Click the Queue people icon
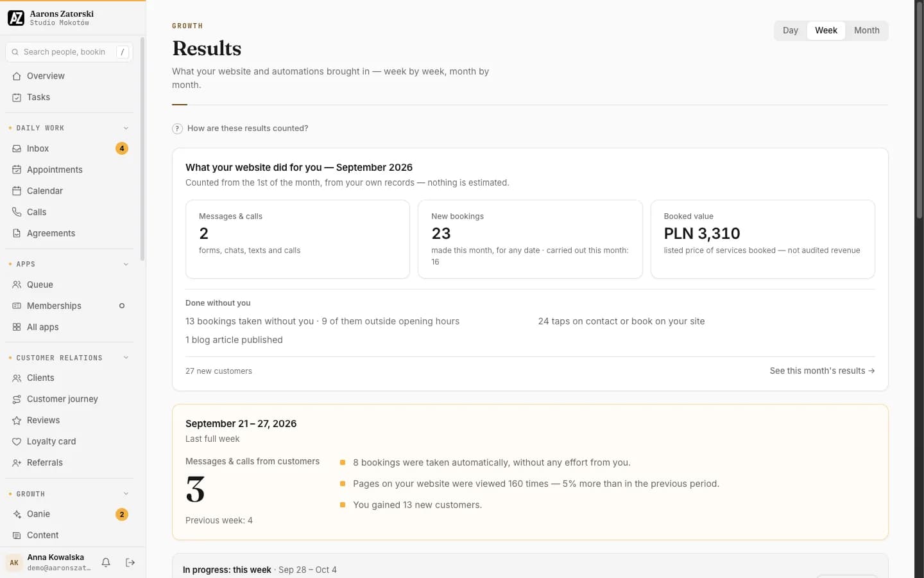 pyautogui.click(x=17, y=285)
